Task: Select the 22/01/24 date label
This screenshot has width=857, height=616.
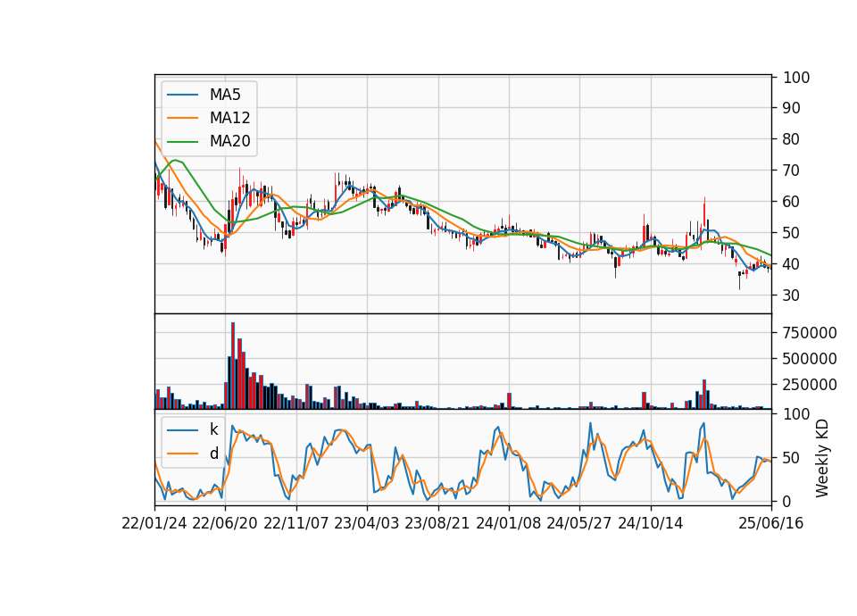Action: coord(154,523)
